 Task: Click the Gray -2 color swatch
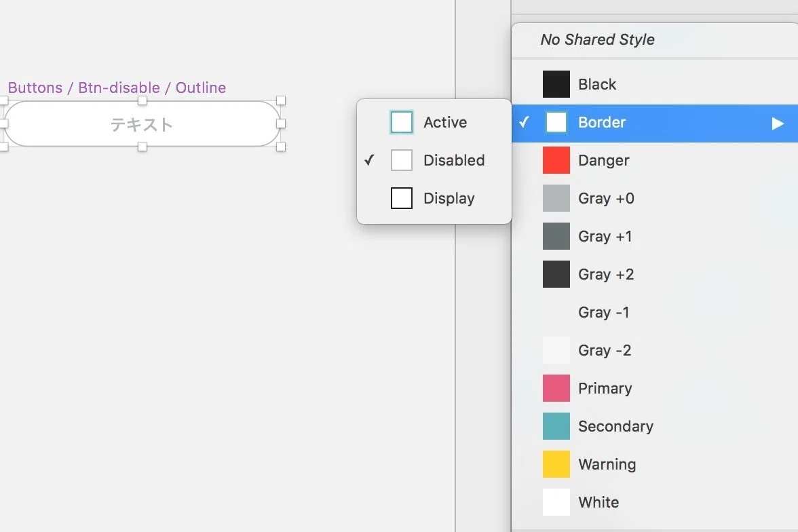556,350
